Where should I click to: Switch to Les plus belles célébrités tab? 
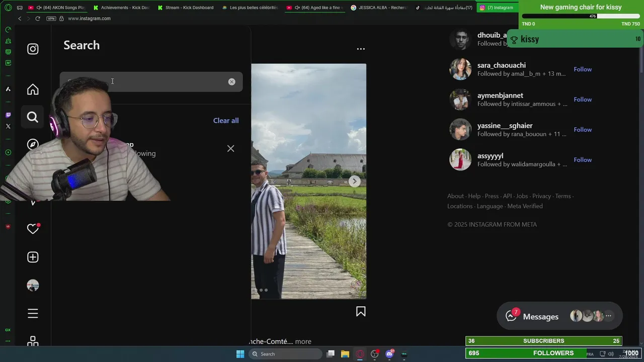pos(250,8)
